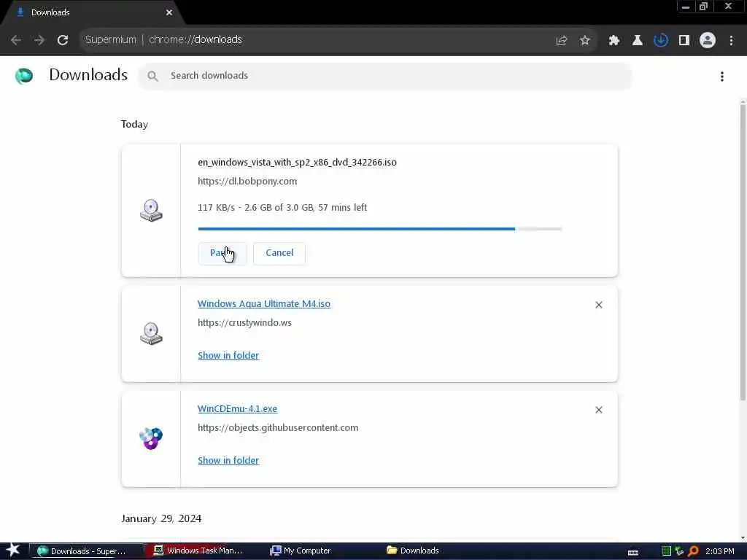Show Windows Aqua Ultimate M4.iso in folder
This screenshot has height=560, width=747.
[x=228, y=356]
